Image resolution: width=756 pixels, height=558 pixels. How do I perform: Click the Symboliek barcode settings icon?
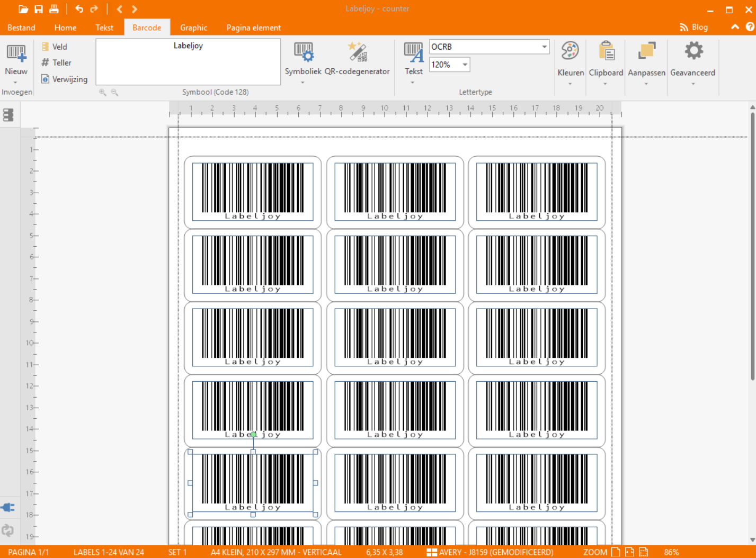click(x=303, y=53)
